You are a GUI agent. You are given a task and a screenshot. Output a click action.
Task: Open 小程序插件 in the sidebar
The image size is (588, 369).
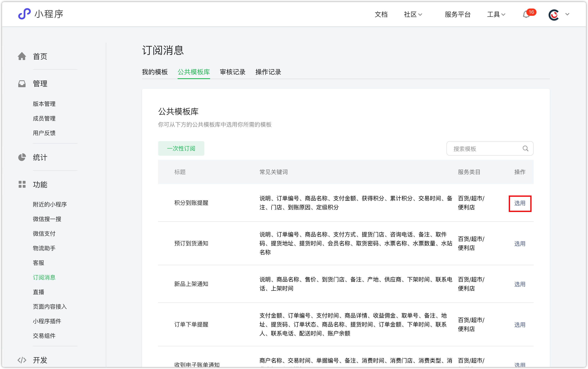(47, 321)
